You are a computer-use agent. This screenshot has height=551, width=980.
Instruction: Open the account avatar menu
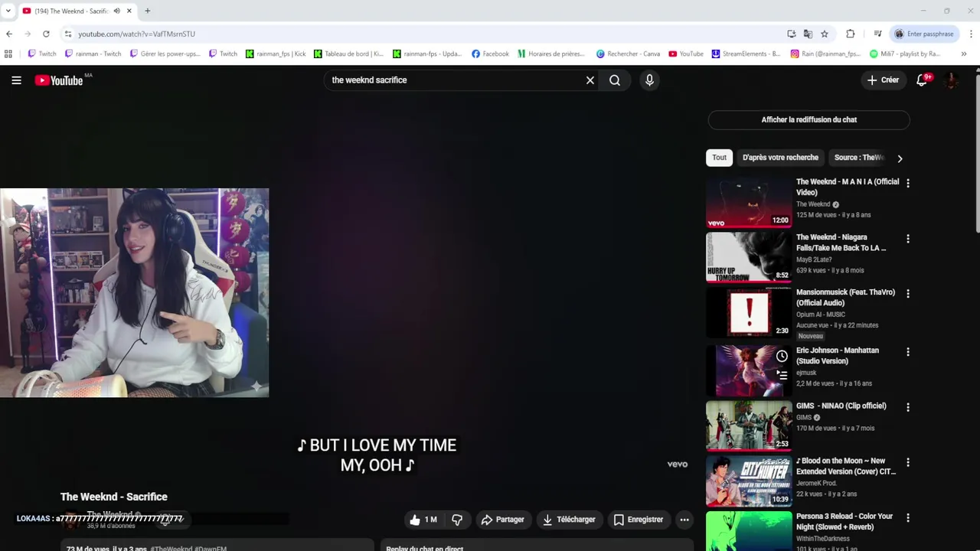(952, 80)
